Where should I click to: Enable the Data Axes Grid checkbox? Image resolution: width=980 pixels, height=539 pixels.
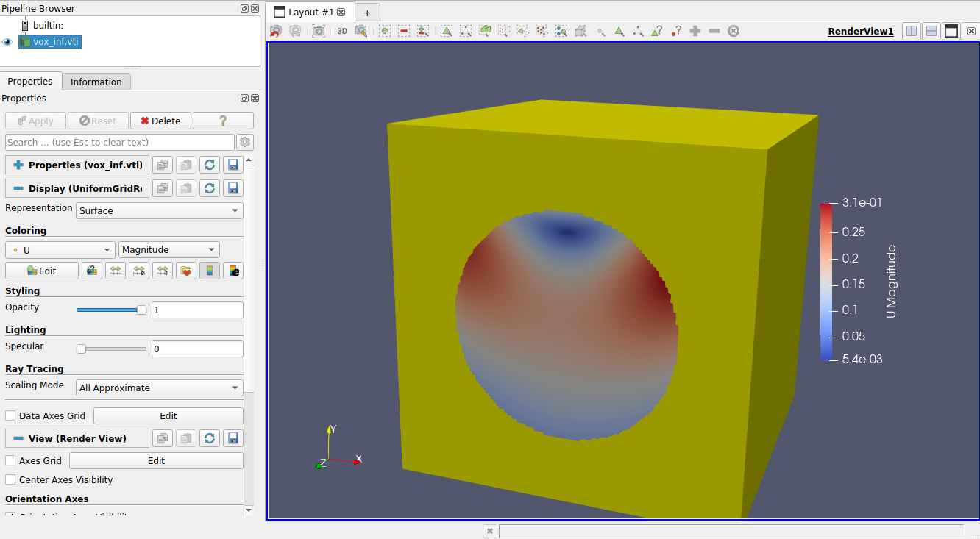tap(10, 416)
